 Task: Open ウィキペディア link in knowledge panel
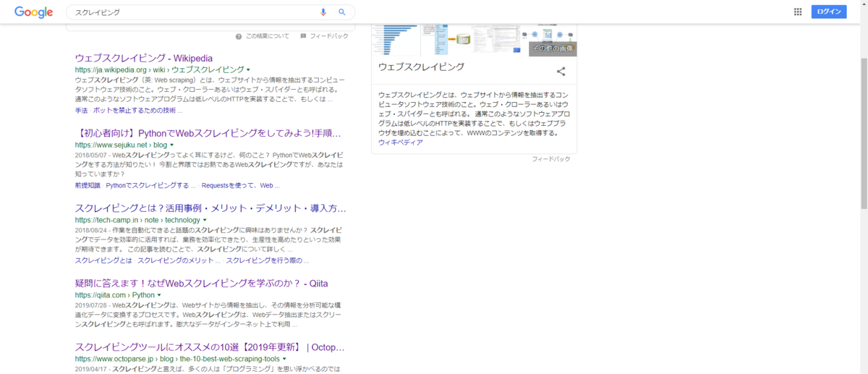(x=400, y=143)
